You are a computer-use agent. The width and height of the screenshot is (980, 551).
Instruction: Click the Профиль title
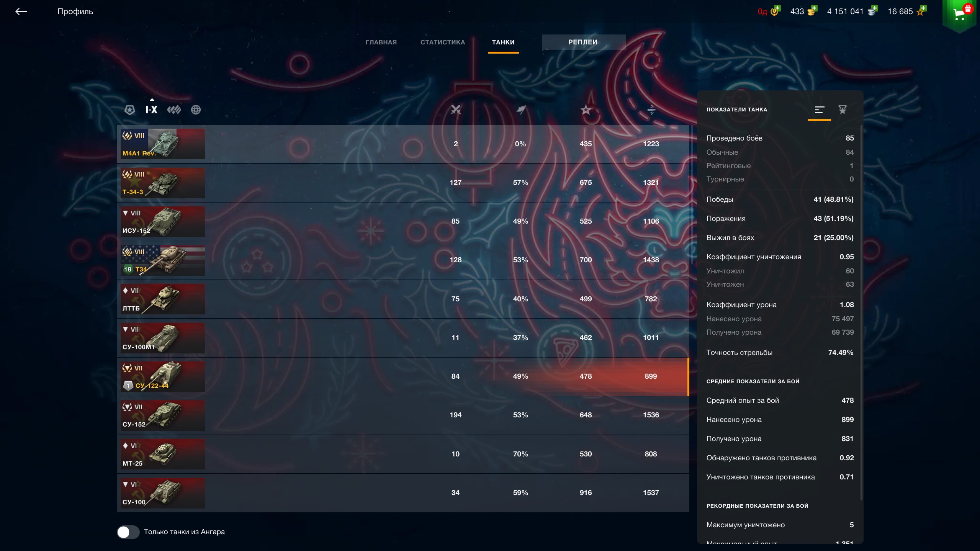pyautogui.click(x=75, y=11)
